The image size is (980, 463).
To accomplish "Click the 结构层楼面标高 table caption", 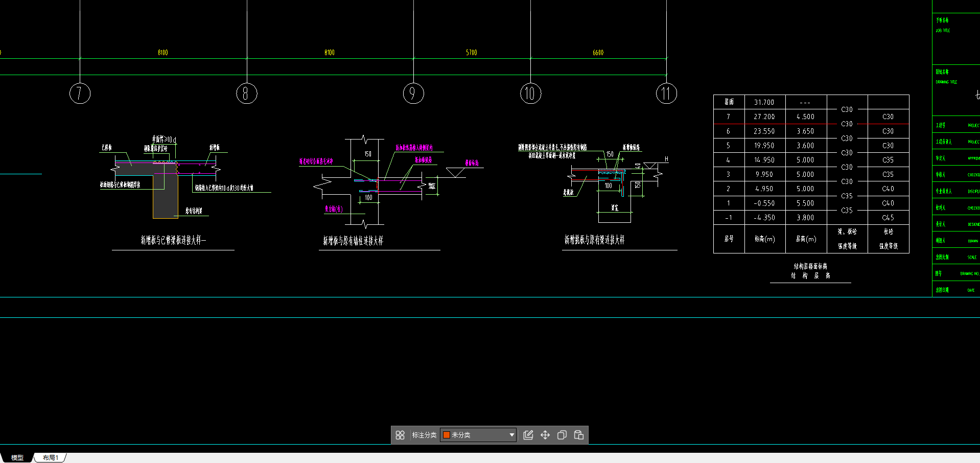I will (810, 266).
